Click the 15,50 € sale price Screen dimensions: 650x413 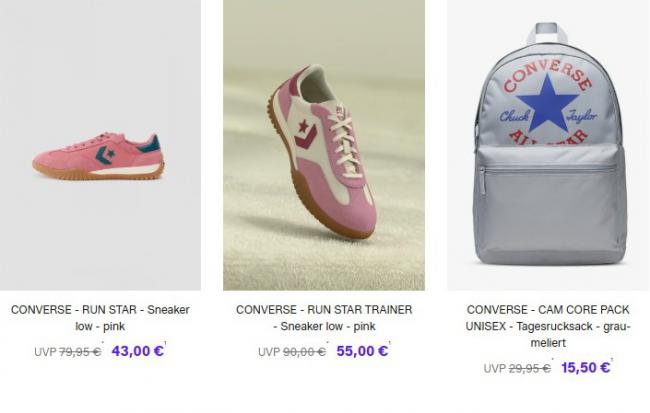coord(585,367)
